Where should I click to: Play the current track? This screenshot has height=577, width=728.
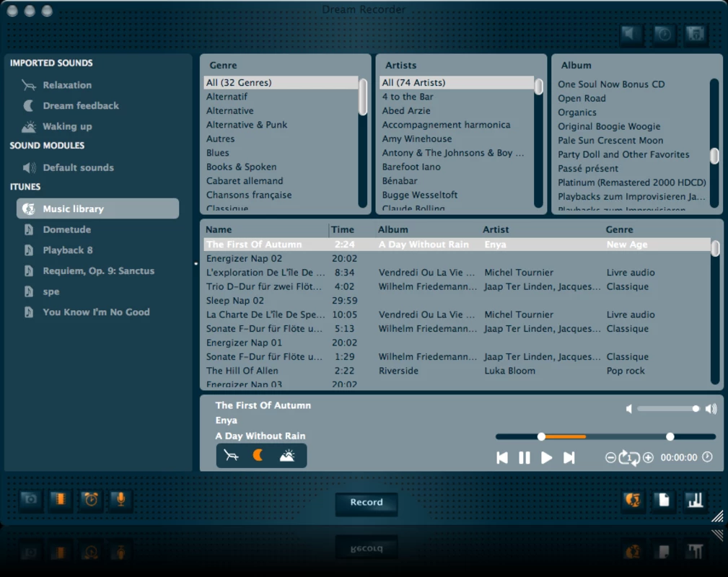(546, 458)
